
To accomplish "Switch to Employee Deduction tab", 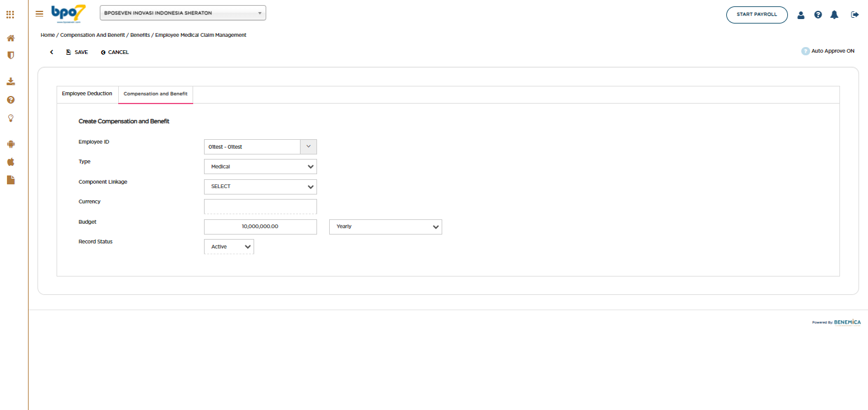I will click(x=87, y=94).
